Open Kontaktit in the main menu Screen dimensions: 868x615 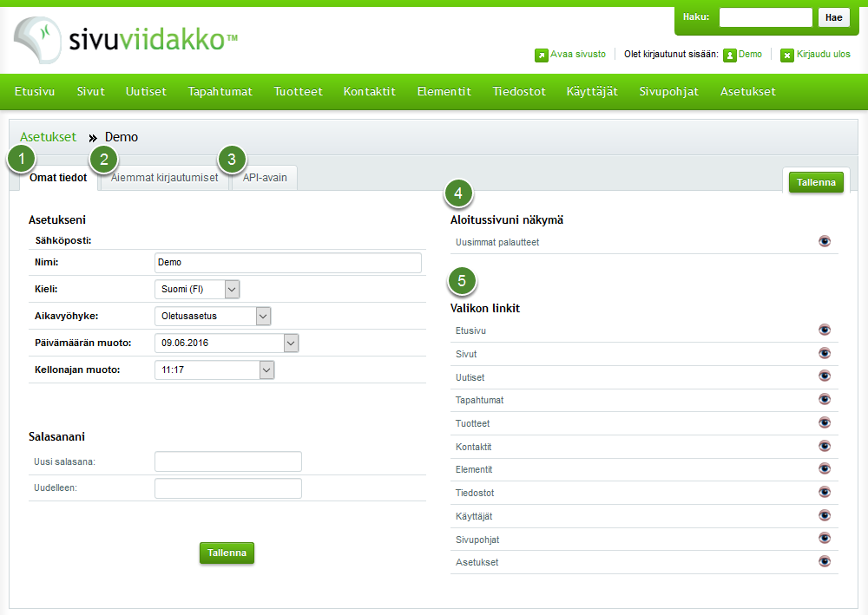pos(369,92)
